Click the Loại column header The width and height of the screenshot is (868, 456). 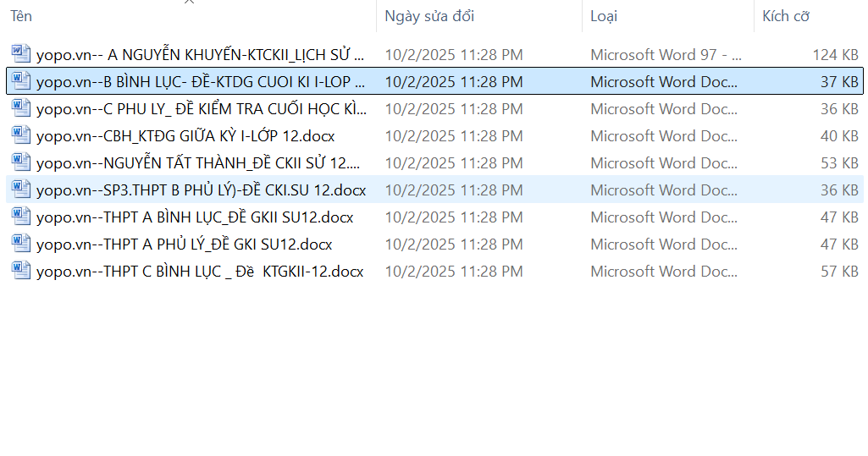coord(604,16)
